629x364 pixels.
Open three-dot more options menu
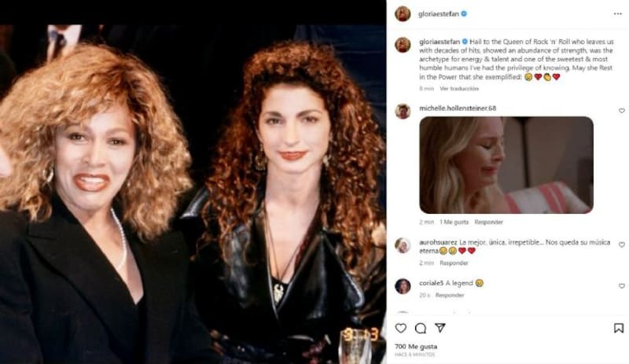617,14
